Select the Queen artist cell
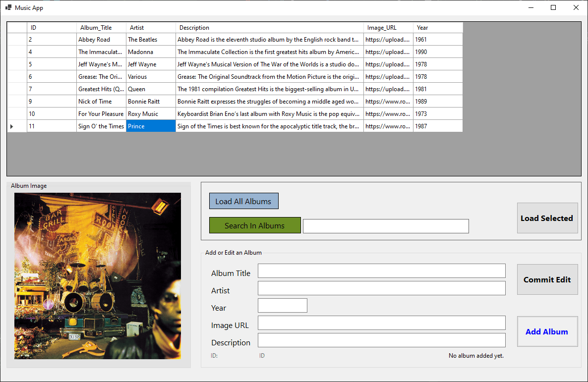The image size is (588, 382). click(151, 89)
